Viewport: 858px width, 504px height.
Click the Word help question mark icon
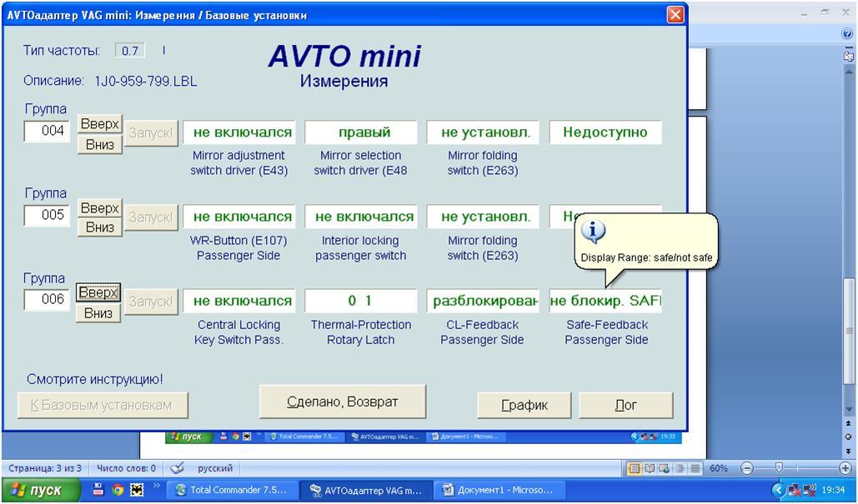point(848,34)
